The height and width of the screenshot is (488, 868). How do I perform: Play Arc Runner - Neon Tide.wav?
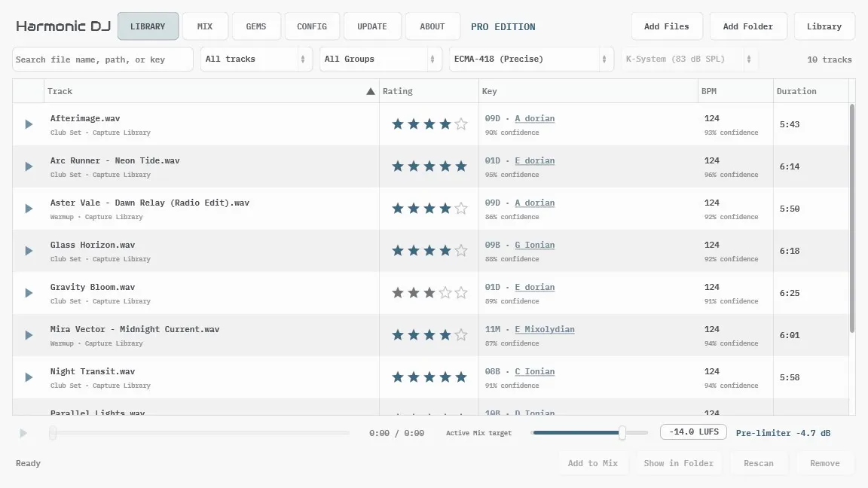pos(29,166)
